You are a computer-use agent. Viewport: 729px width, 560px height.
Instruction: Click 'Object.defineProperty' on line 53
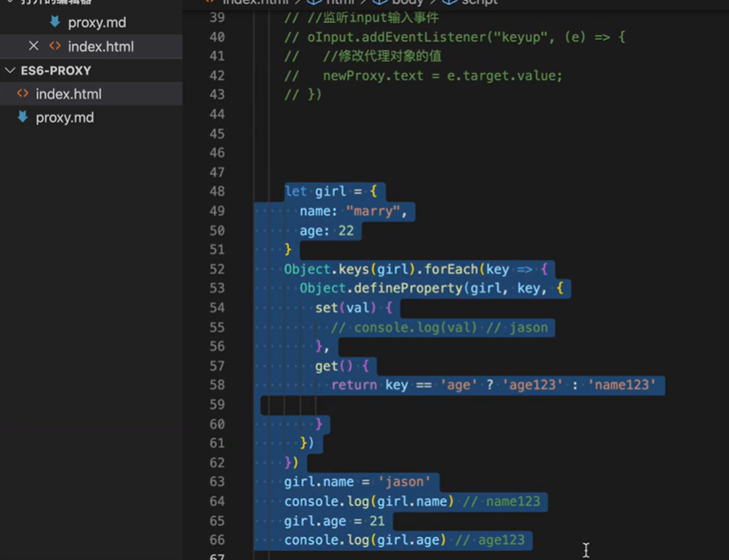click(x=381, y=288)
